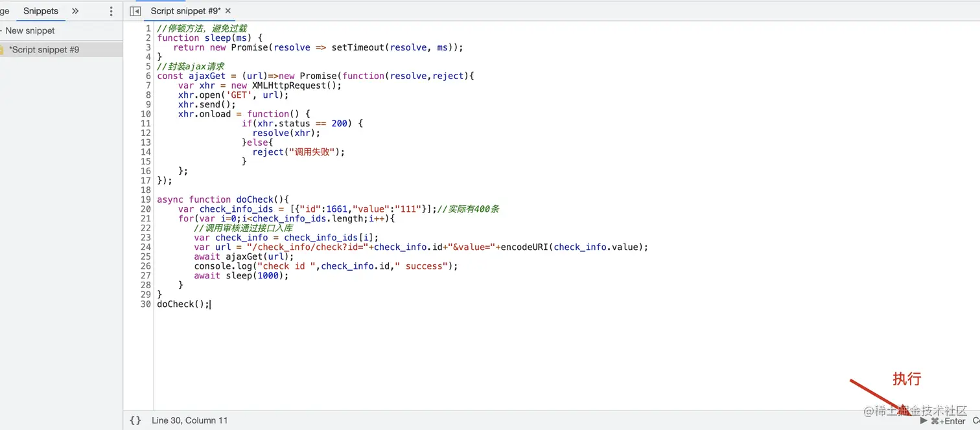
Task: Click the async function doCheck() line
Action: pos(223,199)
